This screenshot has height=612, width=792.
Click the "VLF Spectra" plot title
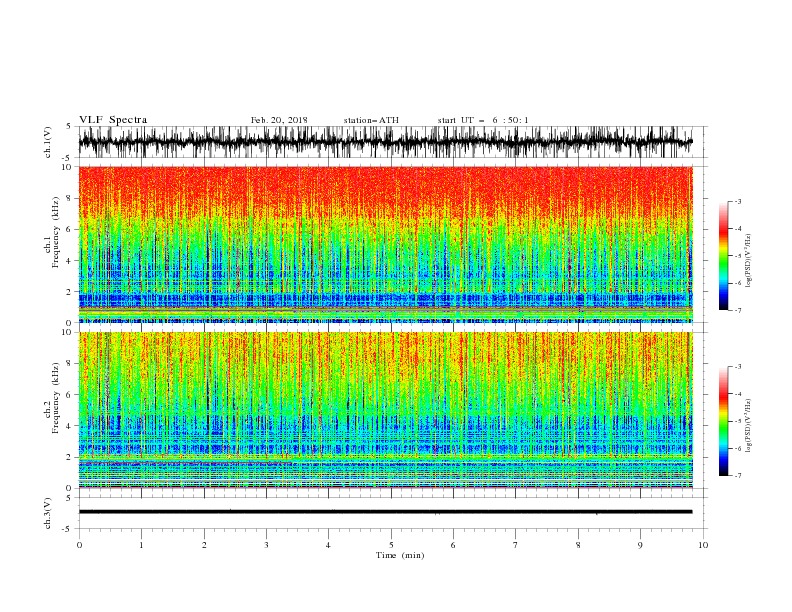pyautogui.click(x=113, y=120)
